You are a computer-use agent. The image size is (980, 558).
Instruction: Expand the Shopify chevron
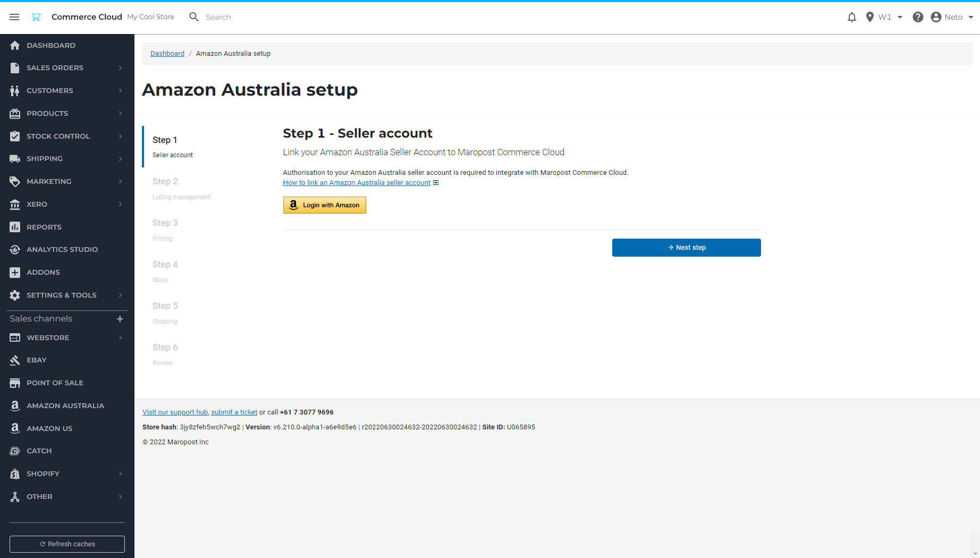tap(121, 474)
